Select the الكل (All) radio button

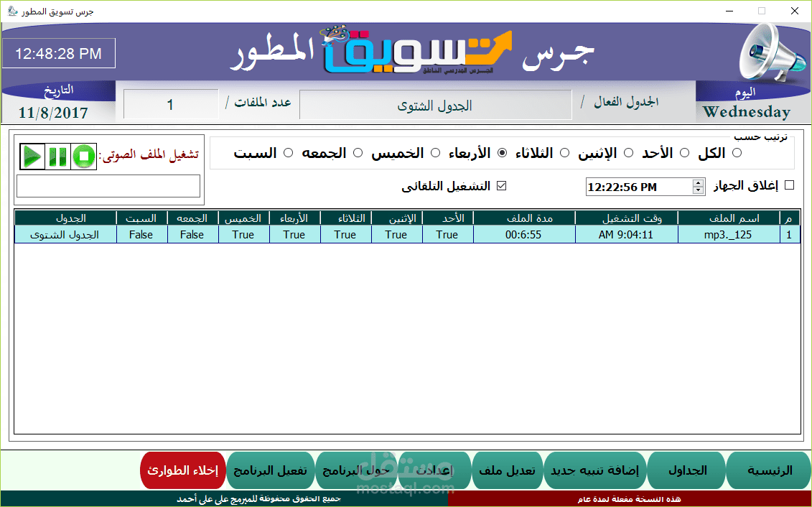tap(737, 152)
